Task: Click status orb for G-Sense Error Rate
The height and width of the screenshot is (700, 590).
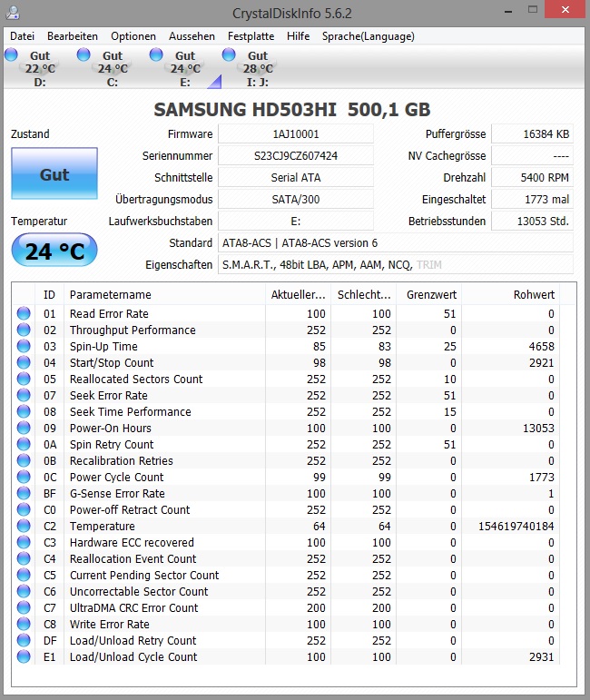Action: (24, 493)
